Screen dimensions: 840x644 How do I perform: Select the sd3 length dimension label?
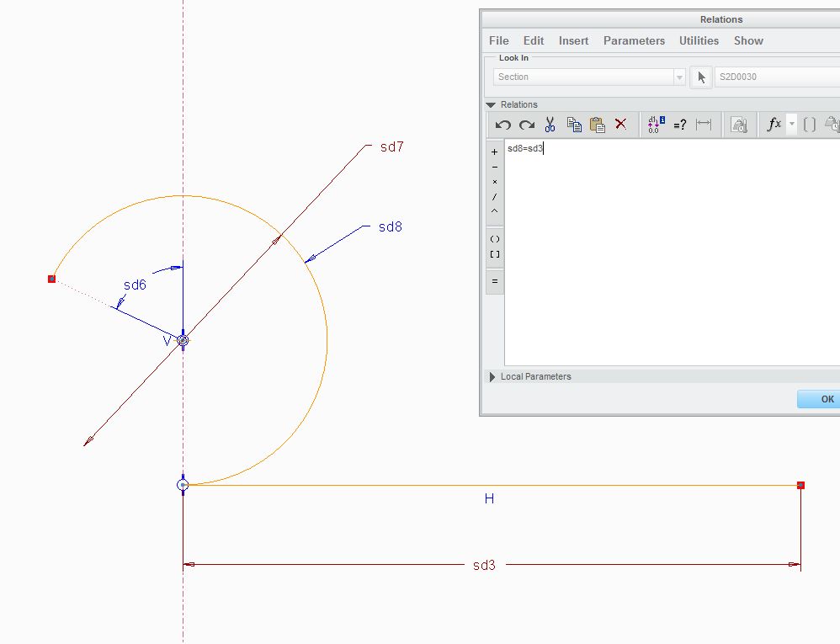pyautogui.click(x=484, y=565)
